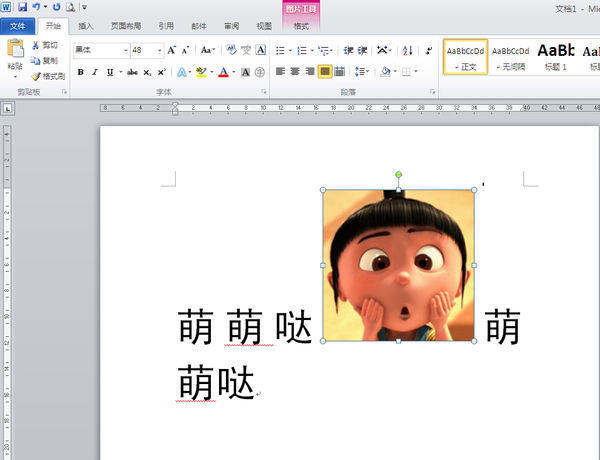Click the align right button
The height and width of the screenshot is (460, 600).
310,72
